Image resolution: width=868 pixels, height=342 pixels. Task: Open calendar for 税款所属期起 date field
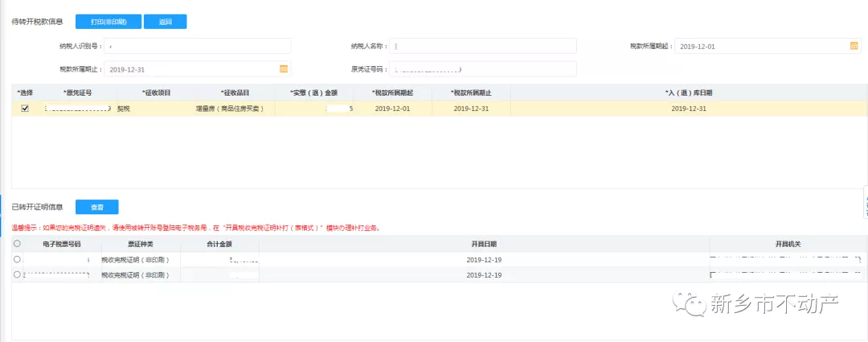pyautogui.click(x=854, y=46)
